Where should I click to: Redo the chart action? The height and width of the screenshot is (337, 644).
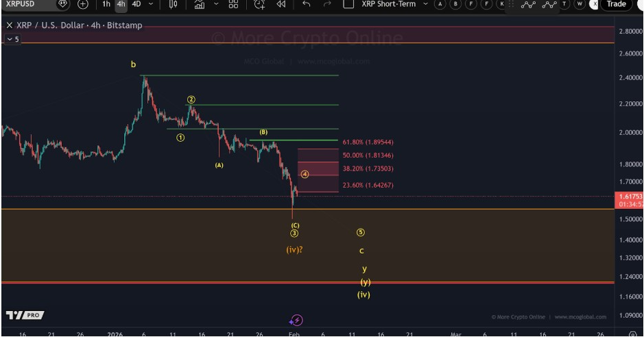[x=327, y=4]
